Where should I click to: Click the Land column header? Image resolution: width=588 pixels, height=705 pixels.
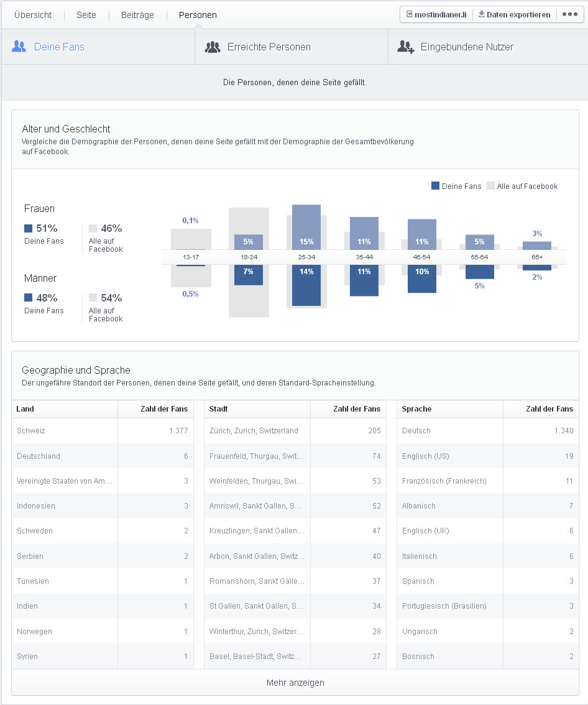point(65,408)
